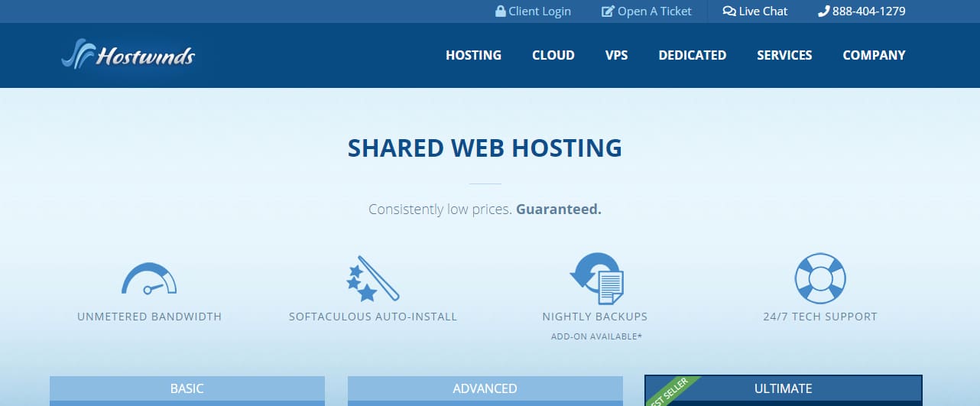Click the Softaculous Auto-Install label

click(x=373, y=317)
